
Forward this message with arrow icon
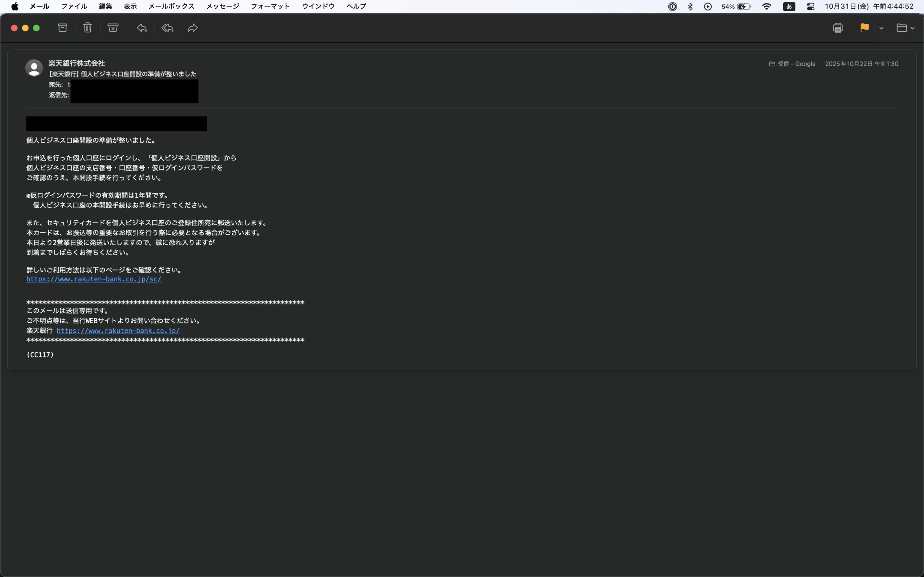pos(193,28)
